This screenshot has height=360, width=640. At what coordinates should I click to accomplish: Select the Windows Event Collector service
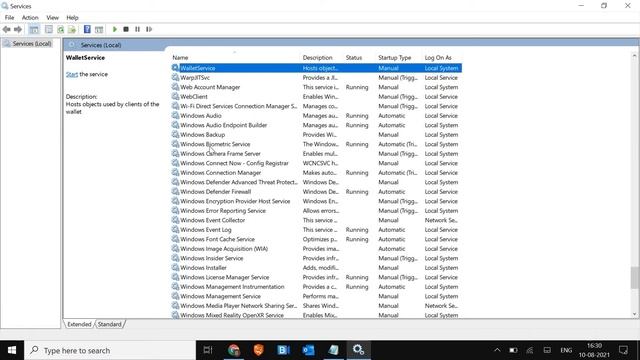click(x=316, y=220)
